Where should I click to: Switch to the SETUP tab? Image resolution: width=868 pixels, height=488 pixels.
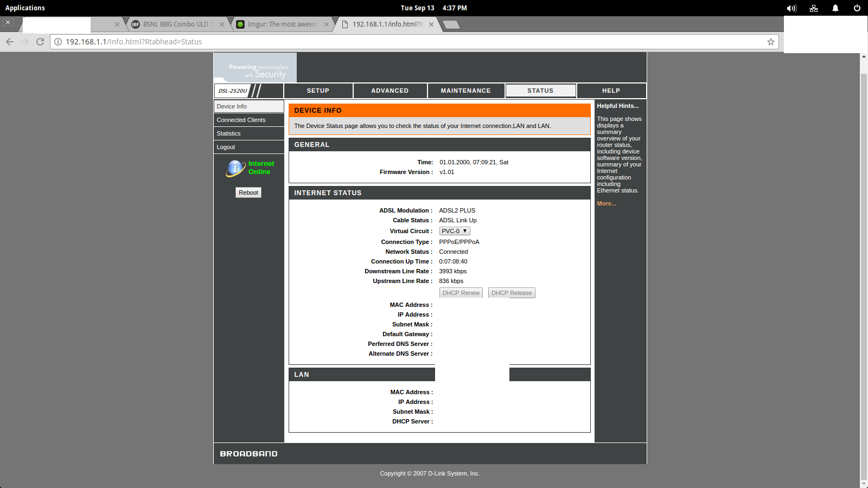pyautogui.click(x=318, y=91)
